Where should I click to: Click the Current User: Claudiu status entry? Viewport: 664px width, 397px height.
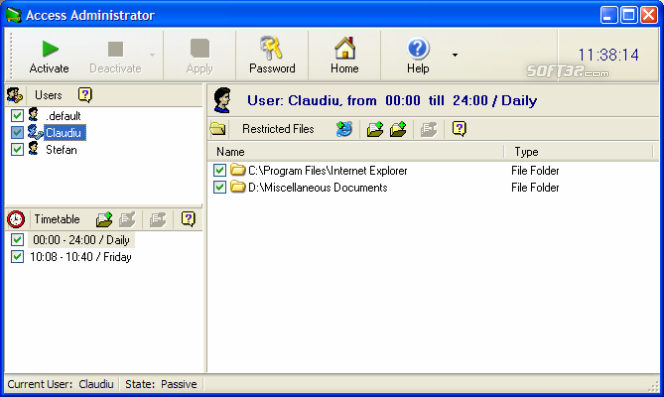(x=61, y=384)
